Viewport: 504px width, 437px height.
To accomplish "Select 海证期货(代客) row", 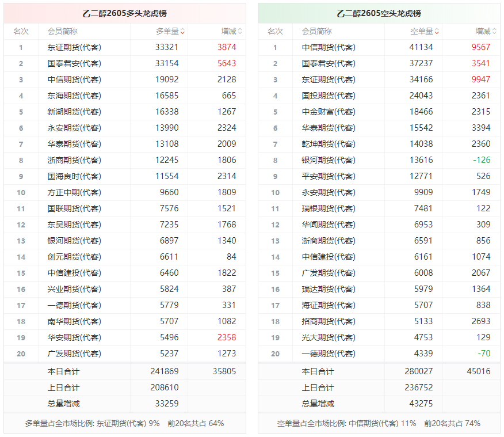I will [379, 305].
